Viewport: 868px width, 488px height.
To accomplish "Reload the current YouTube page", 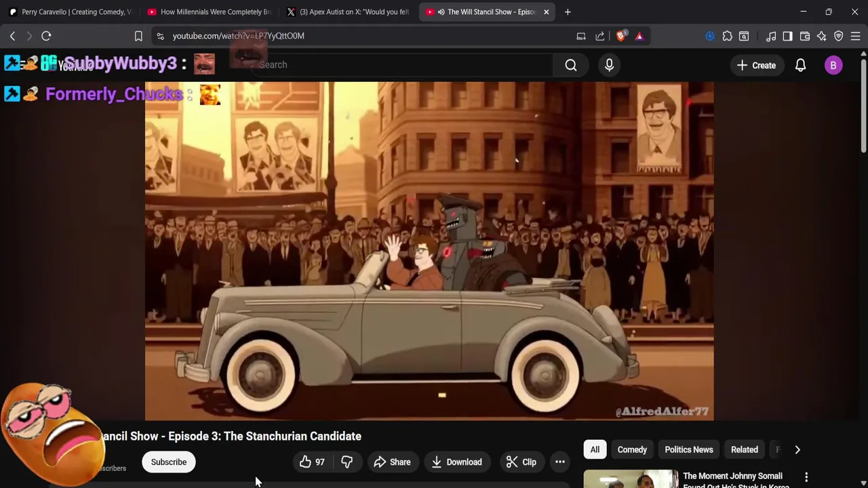I will 46,36.
